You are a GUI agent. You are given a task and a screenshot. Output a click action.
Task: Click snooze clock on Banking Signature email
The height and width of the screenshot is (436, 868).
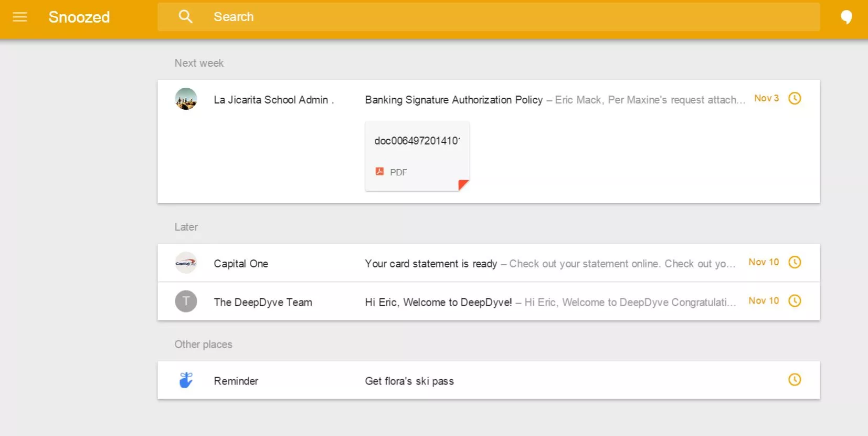click(x=795, y=98)
